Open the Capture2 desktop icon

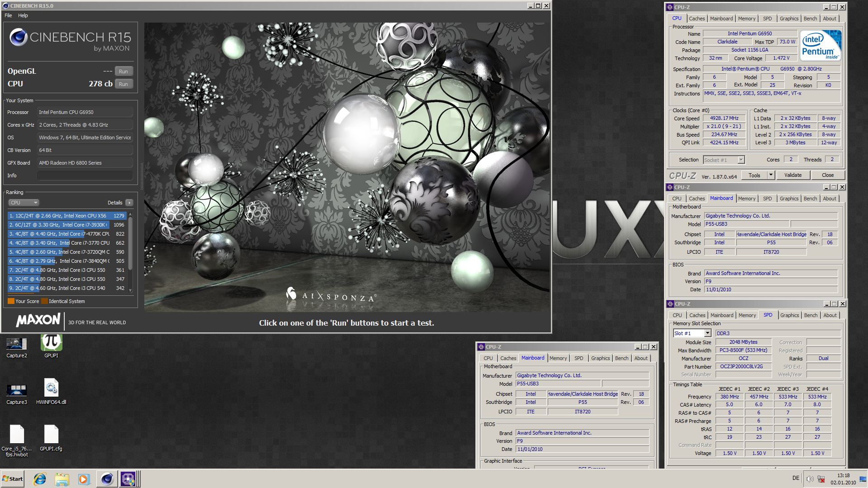tap(17, 347)
